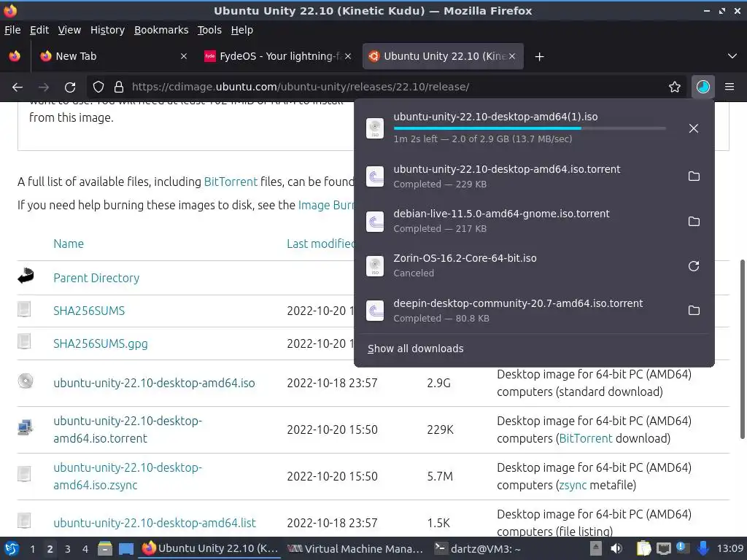Image resolution: width=747 pixels, height=560 pixels.
Task: Open tracking protection shield icon
Action: click(98, 87)
